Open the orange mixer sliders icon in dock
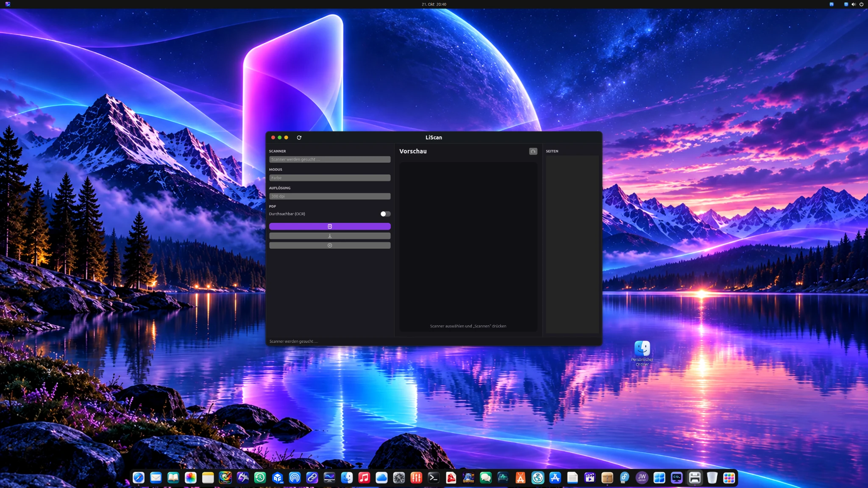Image resolution: width=868 pixels, height=488 pixels. [x=416, y=478]
